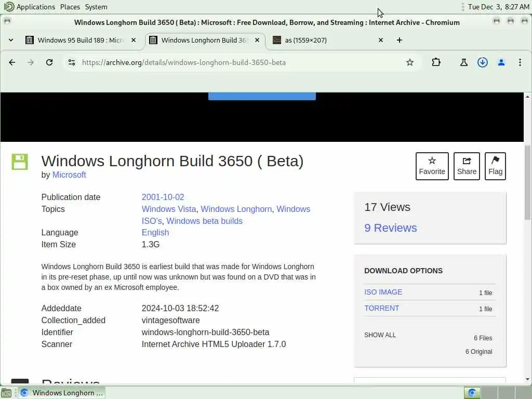Download the ISO IMAGE file
The width and height of the screenshot is (532, 399).
tap(383, 292)
